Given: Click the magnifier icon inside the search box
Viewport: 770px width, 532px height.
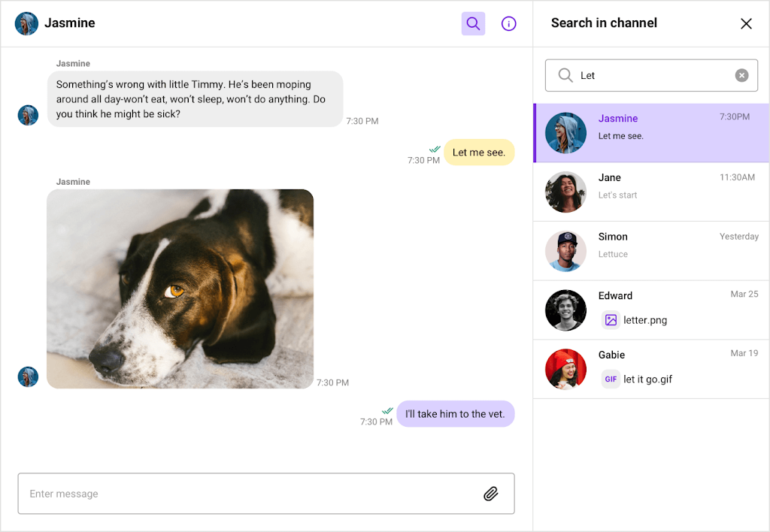Looking at the screenshot, I should tap(565, 75).
